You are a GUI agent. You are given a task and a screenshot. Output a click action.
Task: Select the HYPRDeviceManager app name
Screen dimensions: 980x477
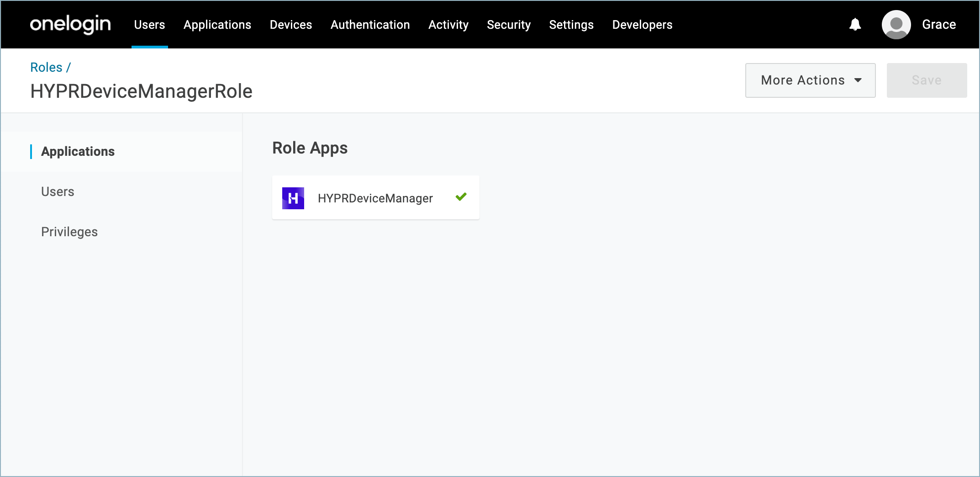(375, 198)
